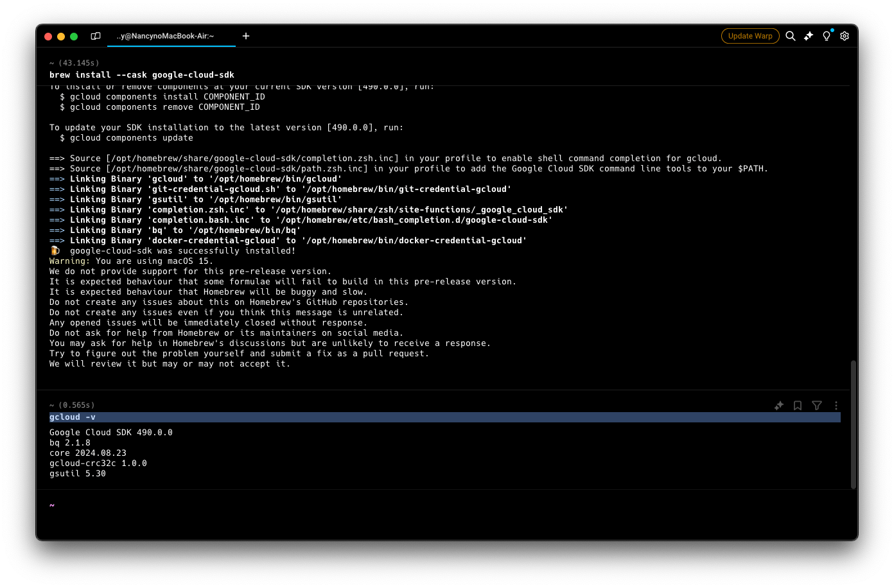Filter the gcloud -v block output
Image resolution: width=894 pixels, height=588 pixels.
point(817,406)
